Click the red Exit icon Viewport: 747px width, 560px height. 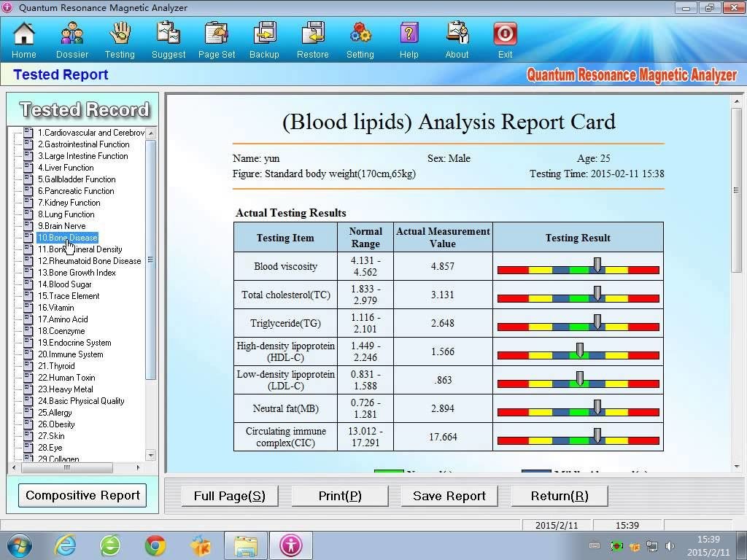coord(505,34)
